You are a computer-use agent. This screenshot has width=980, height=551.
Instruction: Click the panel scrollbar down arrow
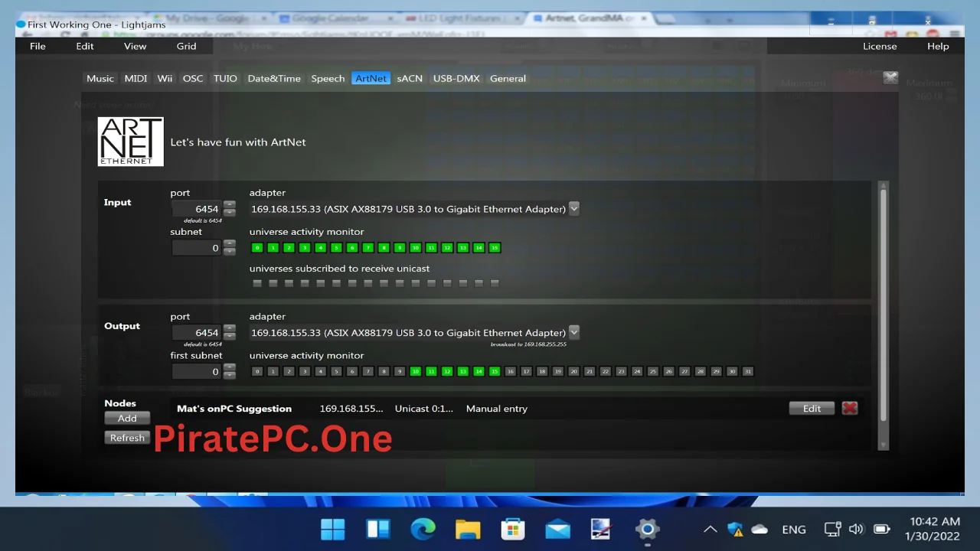pos(884,445)
